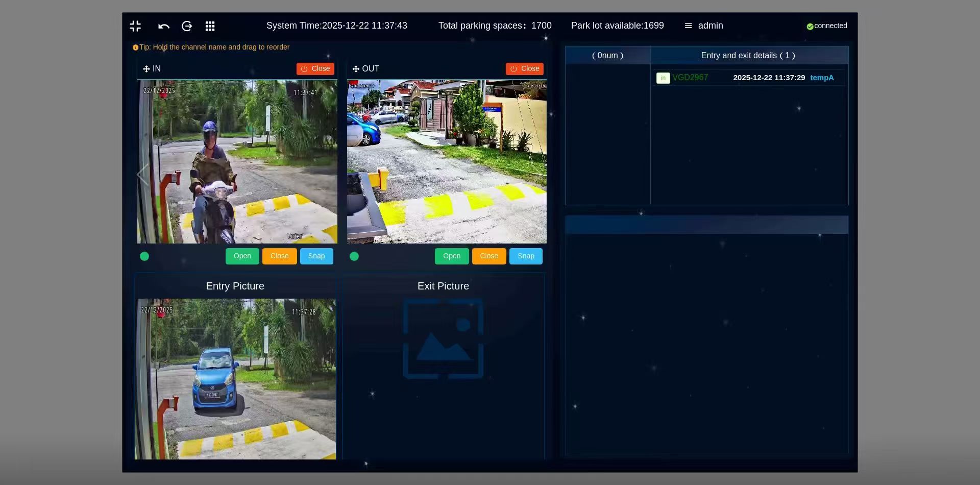
Task: Click the Exit Picture heading
Action: [x=443, y=286]
